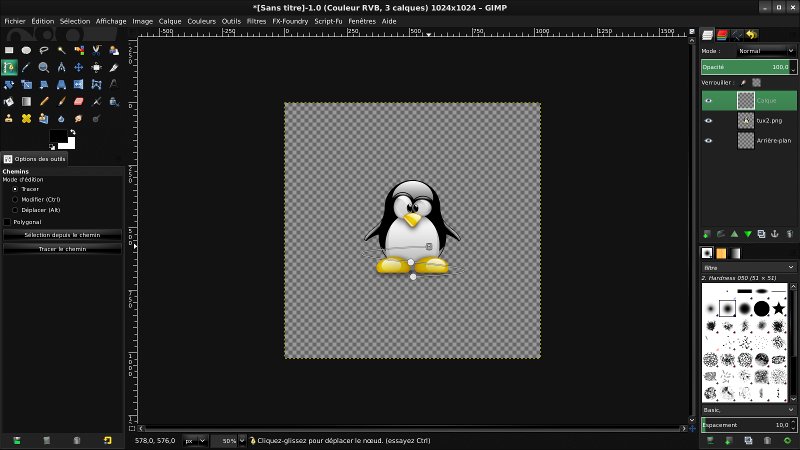The image size is (800, 450).
Task: Select the Color Picker eyedropper tool
Action: (x=27, y=67)
